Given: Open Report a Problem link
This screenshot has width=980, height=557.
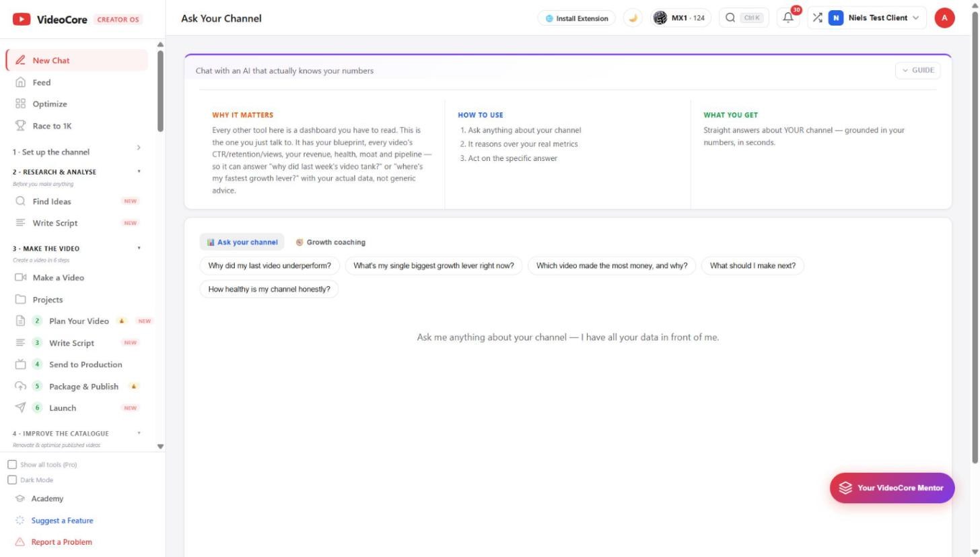Looking at the screenshot, I should coord(62,542).
